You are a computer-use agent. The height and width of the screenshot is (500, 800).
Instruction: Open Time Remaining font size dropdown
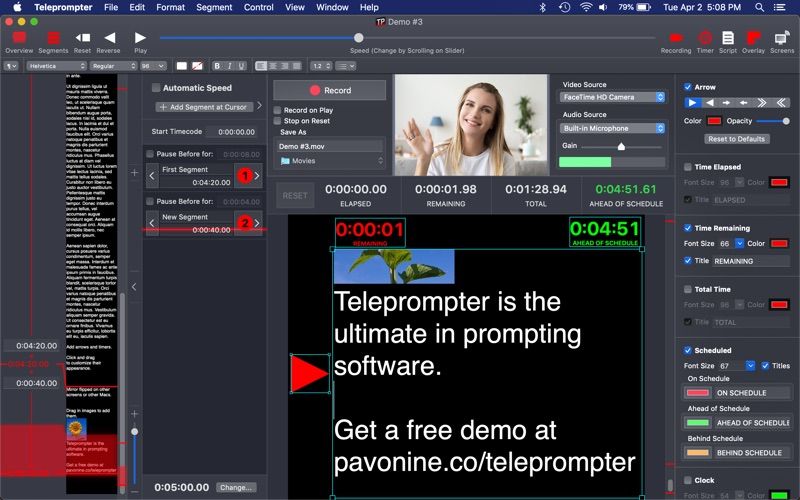point(739,243)
